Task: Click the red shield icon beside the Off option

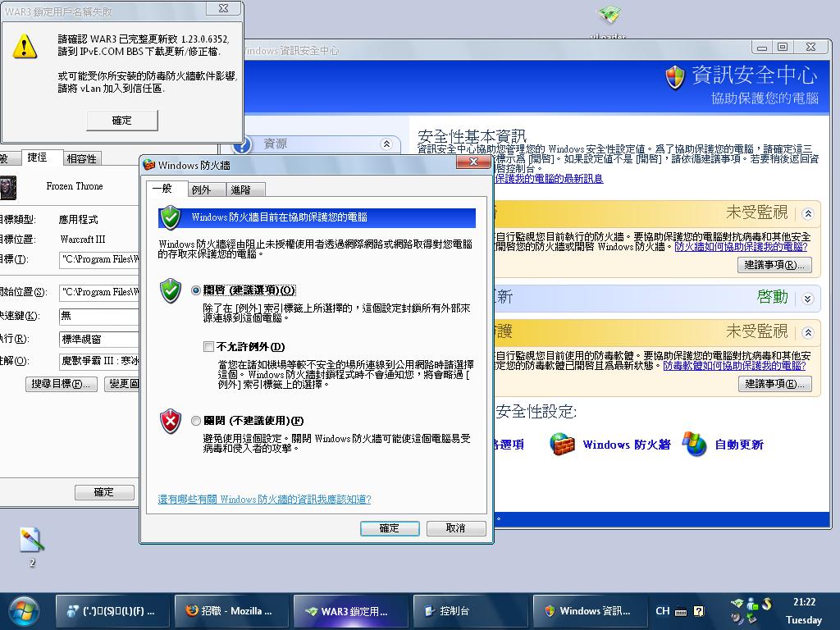Action: [x=171, y=421]
